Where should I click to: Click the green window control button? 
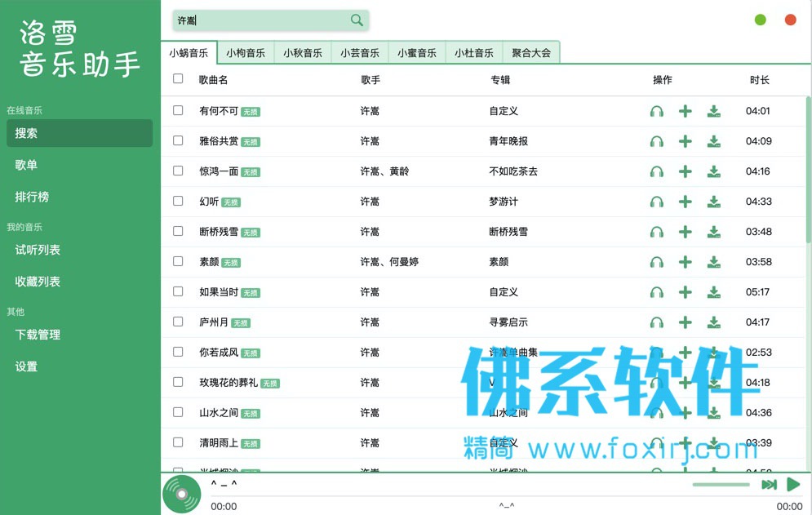pos(761,20)
